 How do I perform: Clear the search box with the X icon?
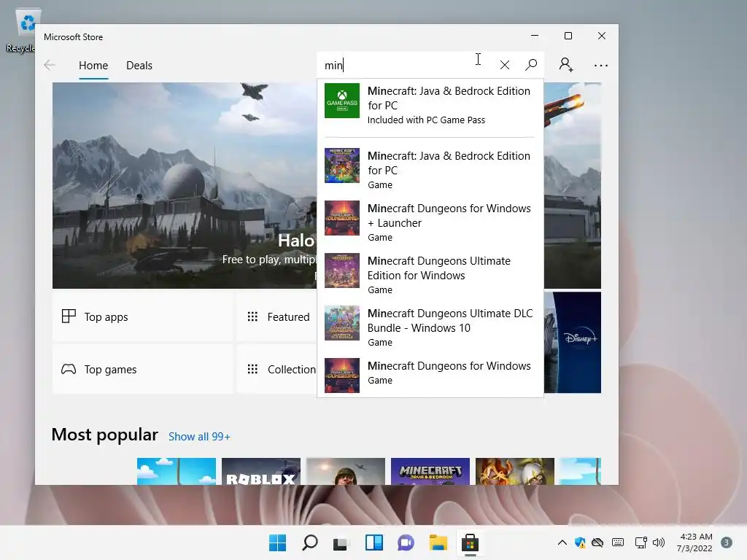[505, 65]
